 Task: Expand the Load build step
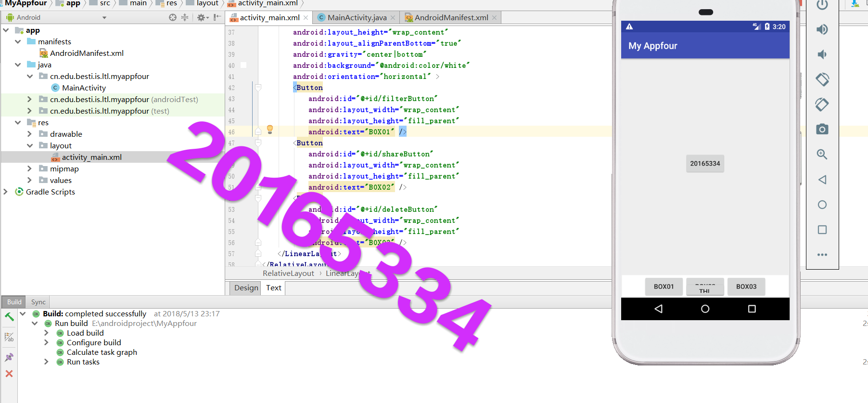click(46, 333)
